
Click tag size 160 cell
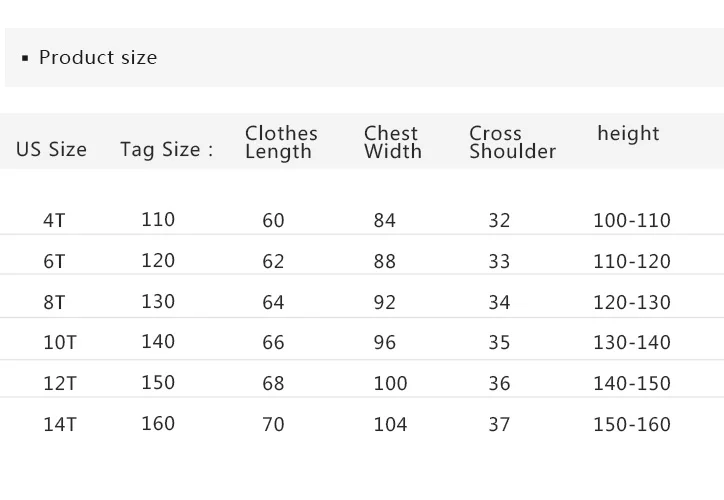[158, 423]
